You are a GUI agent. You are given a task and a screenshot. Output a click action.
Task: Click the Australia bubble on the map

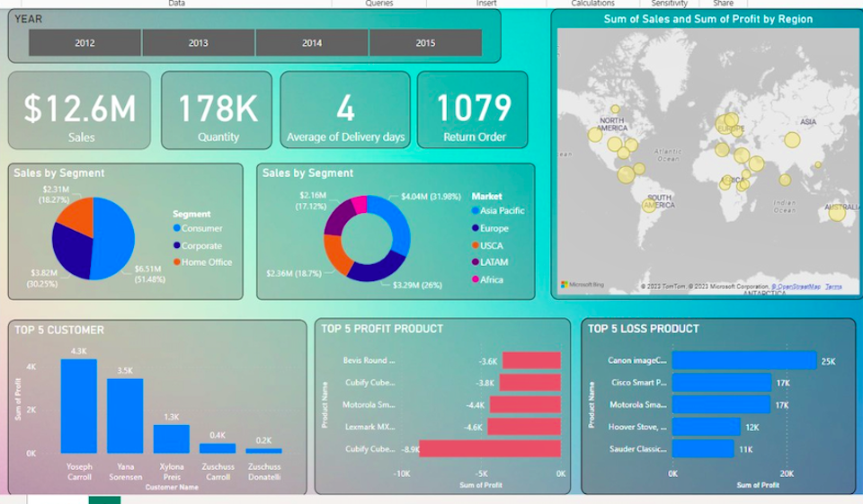click(x=837, y=212)
